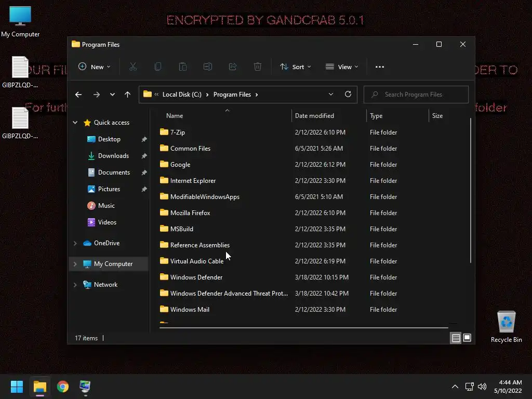Show hidden tray icons chevron
Screen dimensions: 532x399
pos(455,387)
